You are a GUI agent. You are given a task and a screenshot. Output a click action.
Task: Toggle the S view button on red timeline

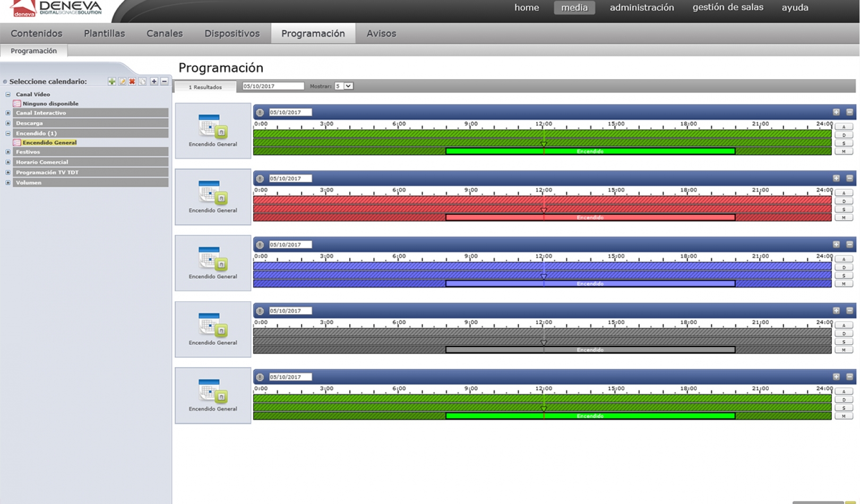tap(844, 210)
